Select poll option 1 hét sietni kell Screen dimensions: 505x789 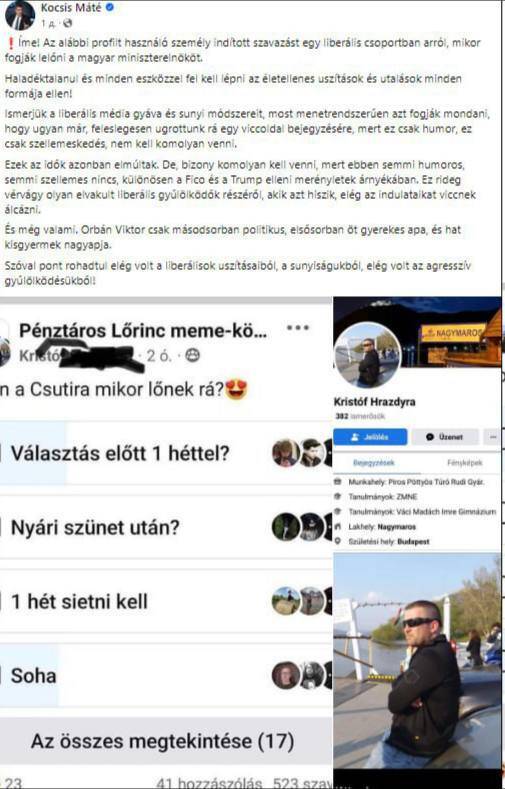(x=166, y=601)
